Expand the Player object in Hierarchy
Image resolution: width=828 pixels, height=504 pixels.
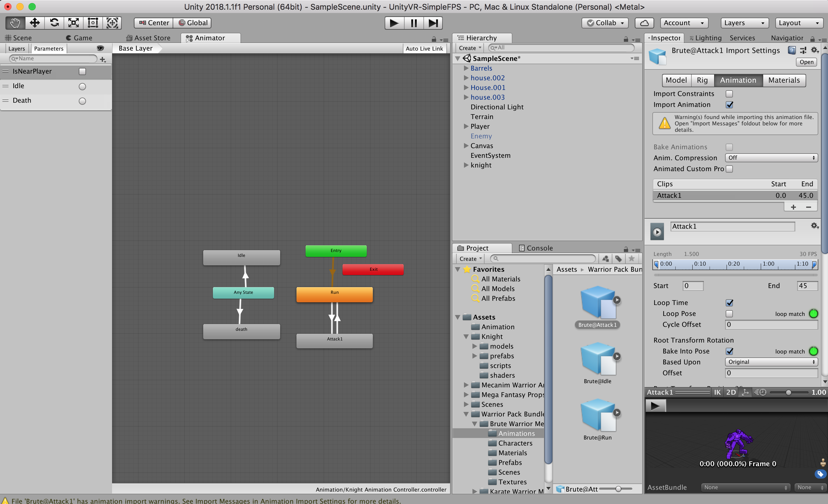[x=466, y=126]
